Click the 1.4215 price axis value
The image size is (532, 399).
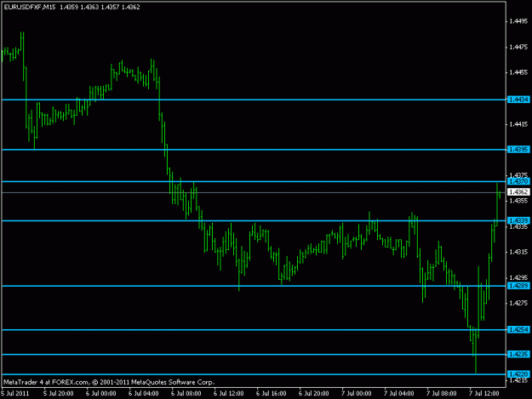coord(518,380)
